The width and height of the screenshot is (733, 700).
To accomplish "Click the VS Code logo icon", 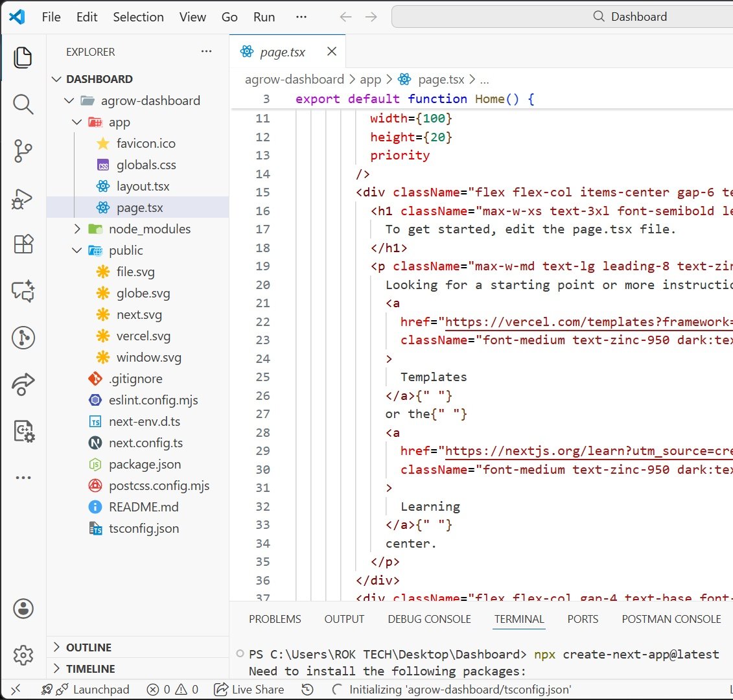I will click(17, 17).
